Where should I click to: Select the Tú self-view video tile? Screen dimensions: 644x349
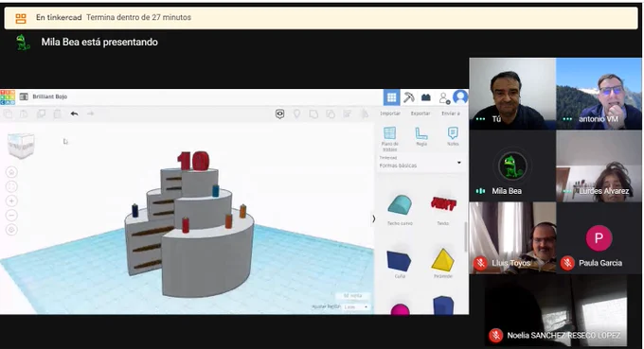pyautogui.click(x=512, y=94)
